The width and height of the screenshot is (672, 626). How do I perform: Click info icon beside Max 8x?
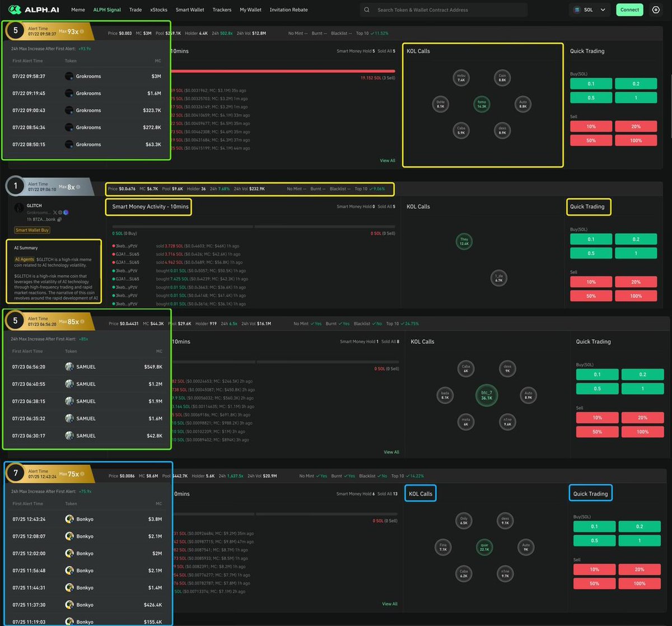click(78, 187)
